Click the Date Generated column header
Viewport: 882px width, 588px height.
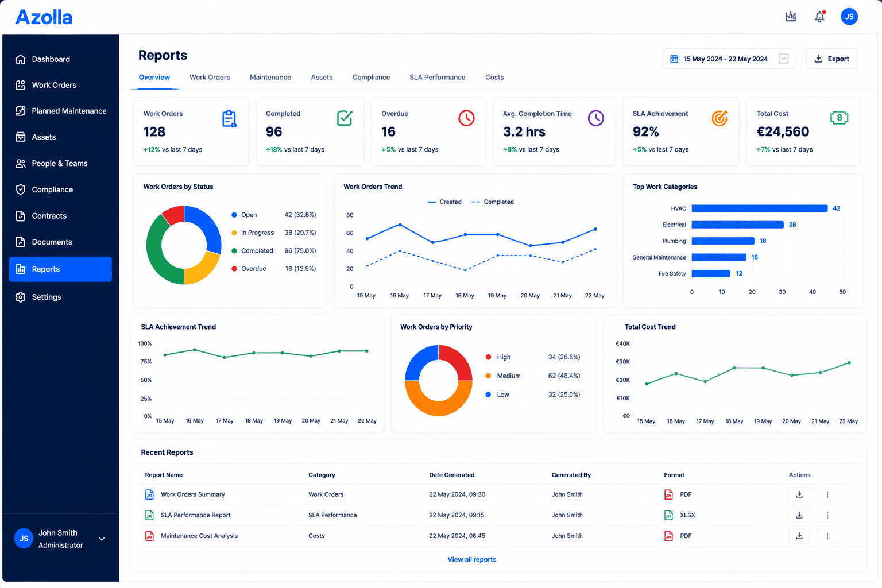click(452, 475)
